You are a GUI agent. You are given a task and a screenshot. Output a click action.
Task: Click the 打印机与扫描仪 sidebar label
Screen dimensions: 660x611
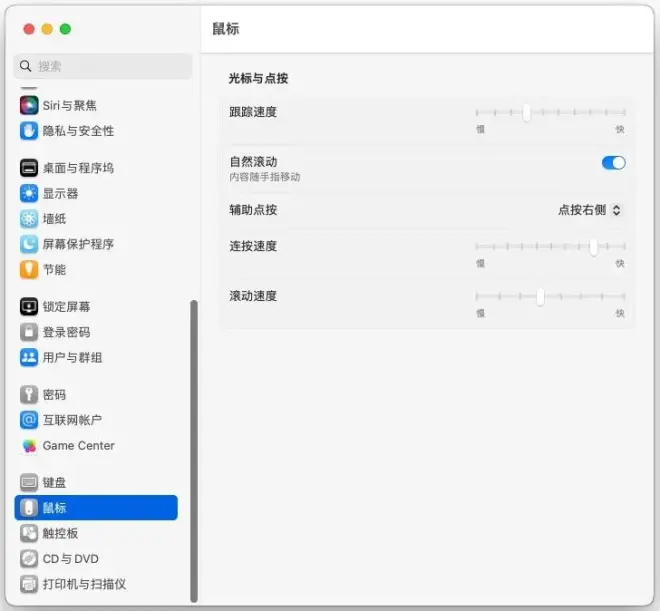(84, 584)
